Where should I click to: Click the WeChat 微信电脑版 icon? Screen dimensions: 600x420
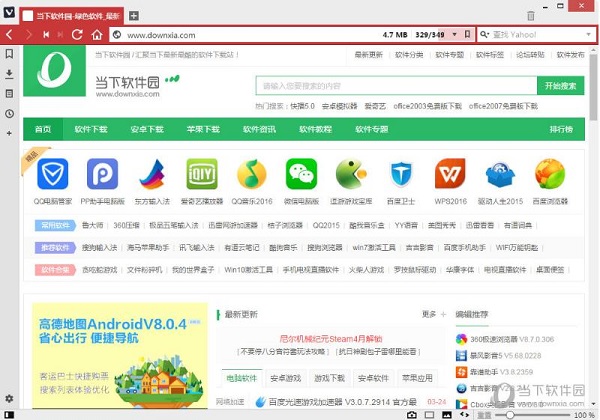pos(302,174)
